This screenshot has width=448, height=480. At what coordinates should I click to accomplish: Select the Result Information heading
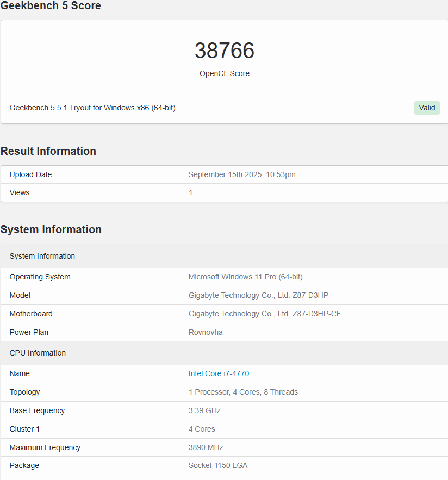48,151
